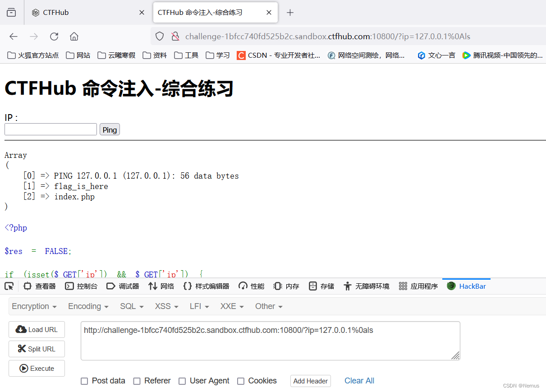Open 调试器 debugger panel
Image resolution: width=546 pixels, height=392 pixels.
pyautogui.click(x=123, y=286)
